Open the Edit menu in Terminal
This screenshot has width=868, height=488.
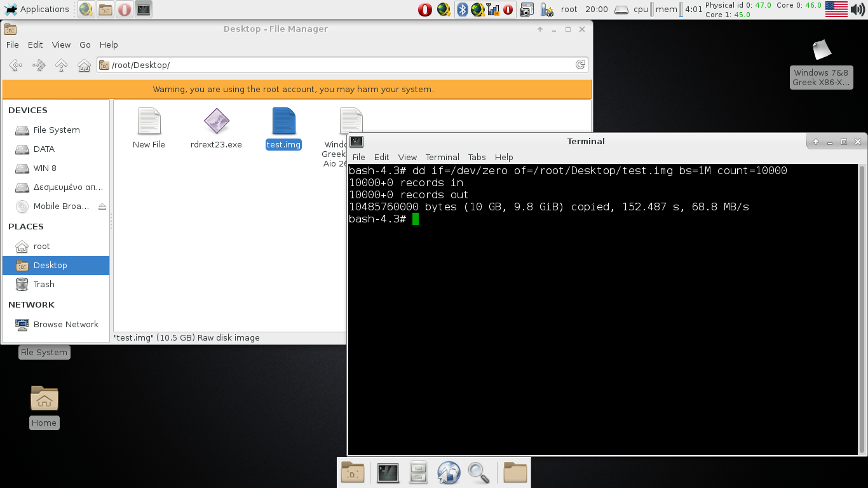(381, 157)
